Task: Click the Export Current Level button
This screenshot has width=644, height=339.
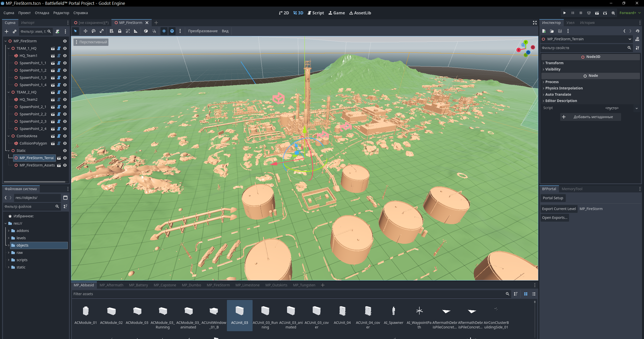Action: coord(559,209)
